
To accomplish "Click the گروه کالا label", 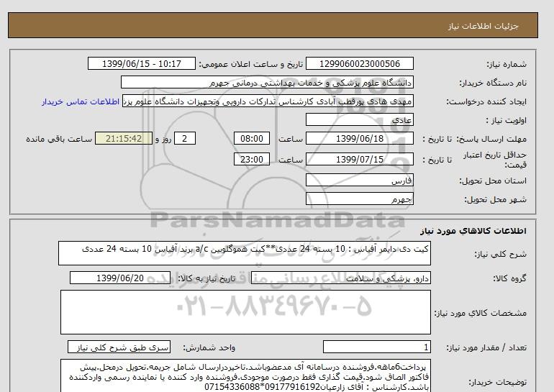I will (x=510, y=278).
